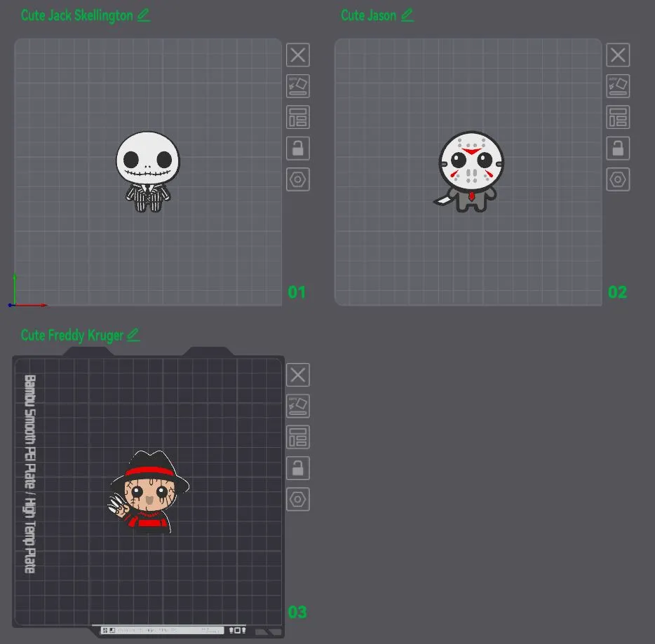
Task: Lock the Cute Freddy Kruger plate
Action: click(x=297, y=467)
